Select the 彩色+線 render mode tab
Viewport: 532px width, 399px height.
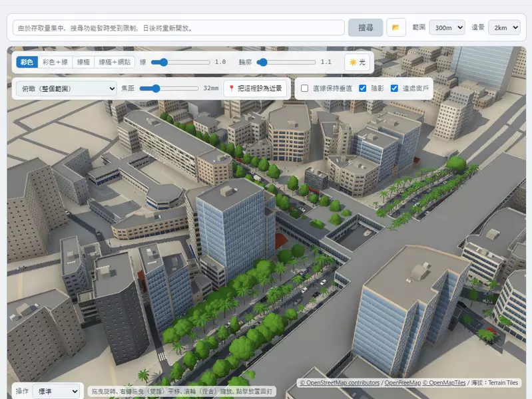(55, 62)
